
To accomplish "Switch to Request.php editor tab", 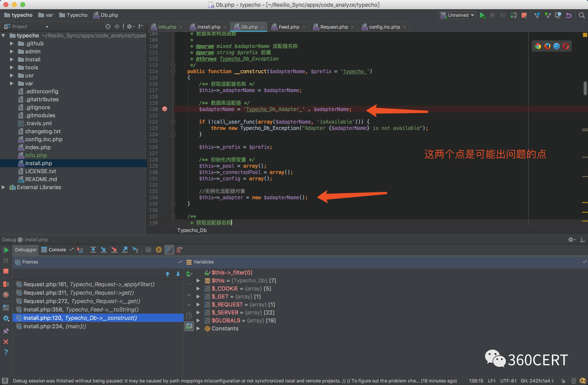I will click(334, 27).
